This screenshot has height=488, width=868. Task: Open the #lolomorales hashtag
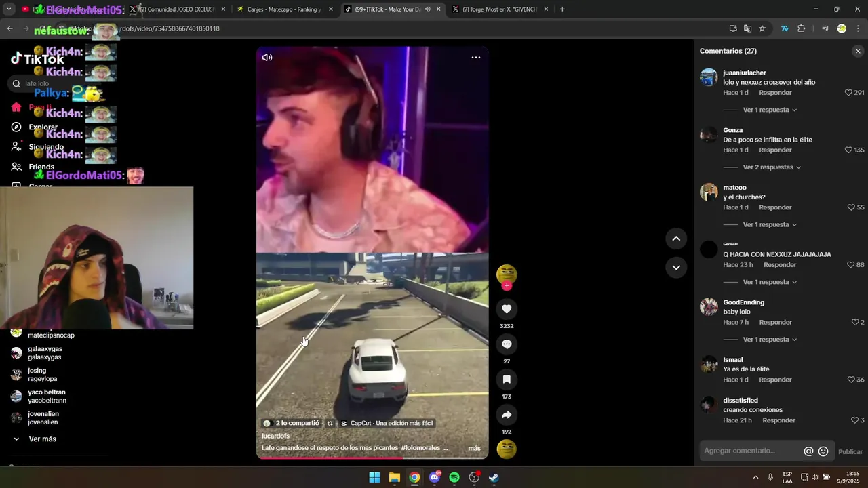point(420,448)
